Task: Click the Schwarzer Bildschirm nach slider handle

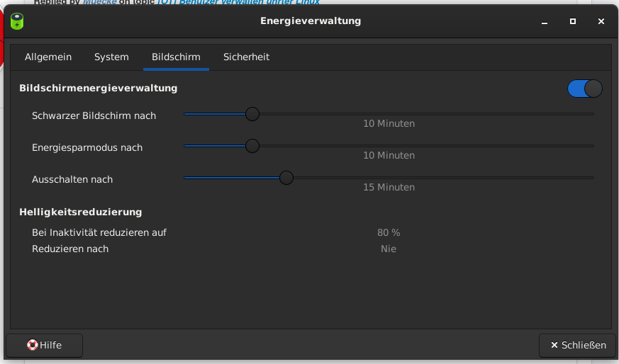Action: tap(252, 114)
